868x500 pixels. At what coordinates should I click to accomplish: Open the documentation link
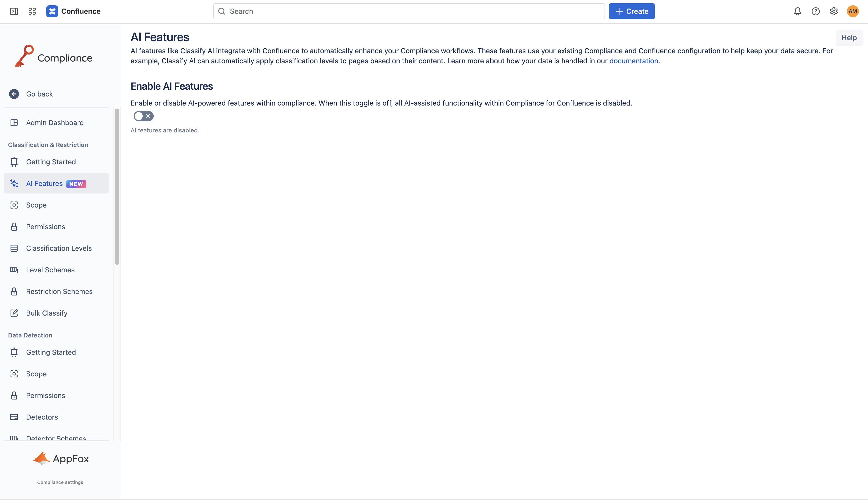point(633,61)
